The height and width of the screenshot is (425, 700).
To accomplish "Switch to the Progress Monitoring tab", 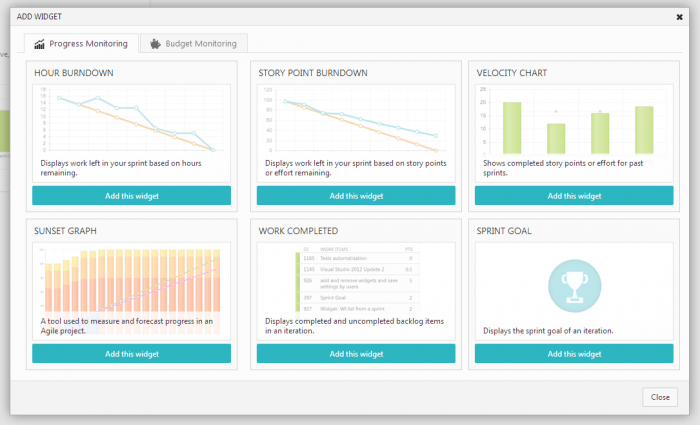I will [x=81, y=44].
